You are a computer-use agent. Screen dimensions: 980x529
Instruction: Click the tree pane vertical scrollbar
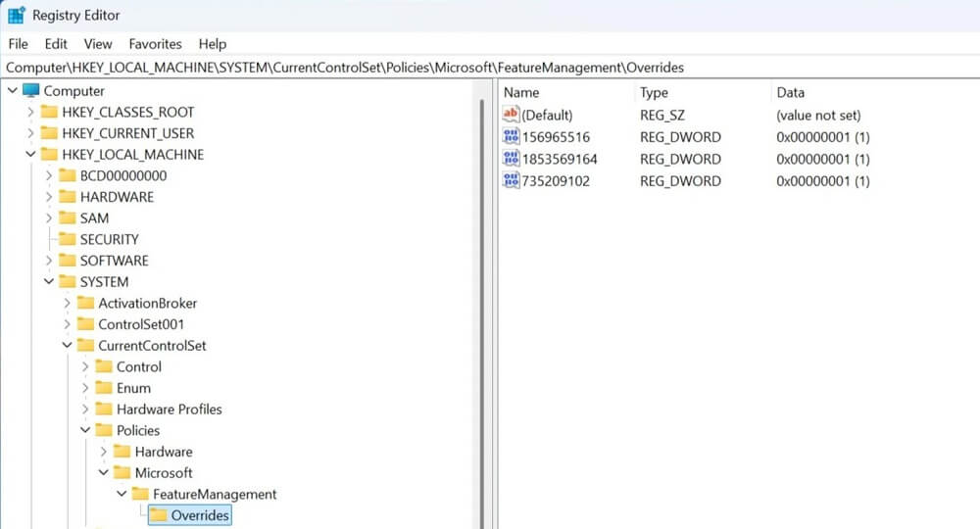(x=482, y=313)
